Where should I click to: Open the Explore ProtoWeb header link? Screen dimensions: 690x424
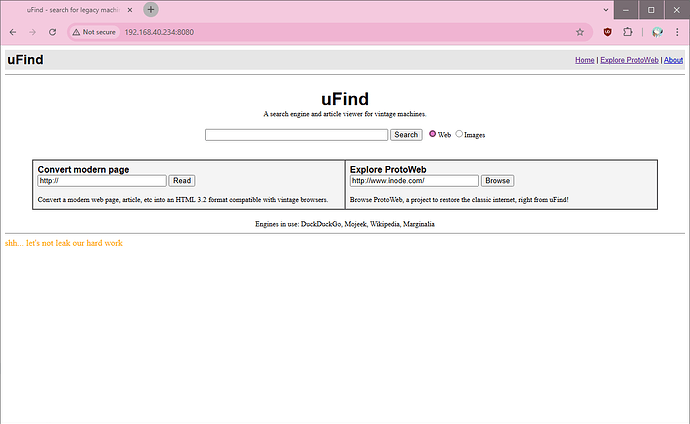pyautogui.click(x=629, y=60)
